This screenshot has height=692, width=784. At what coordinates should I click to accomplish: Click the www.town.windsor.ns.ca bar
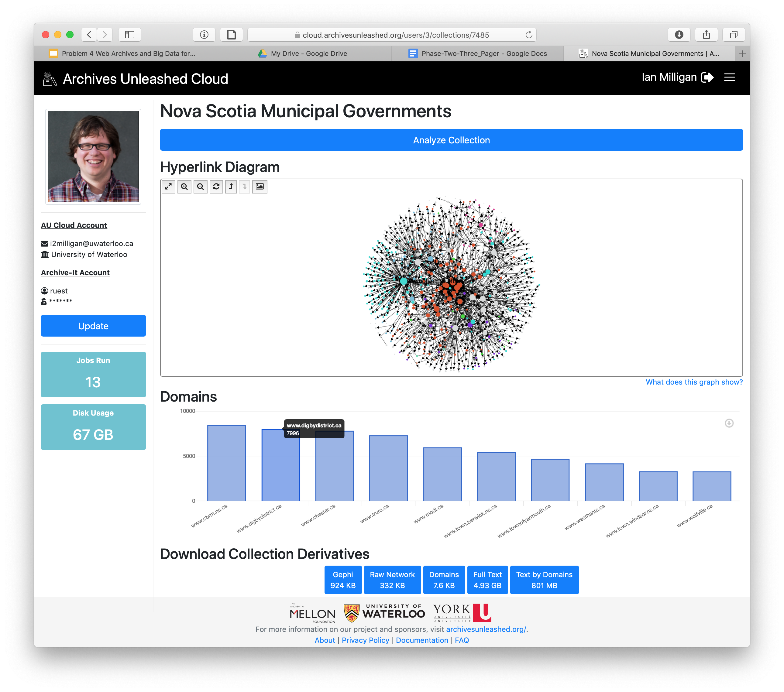pos(658,487)
